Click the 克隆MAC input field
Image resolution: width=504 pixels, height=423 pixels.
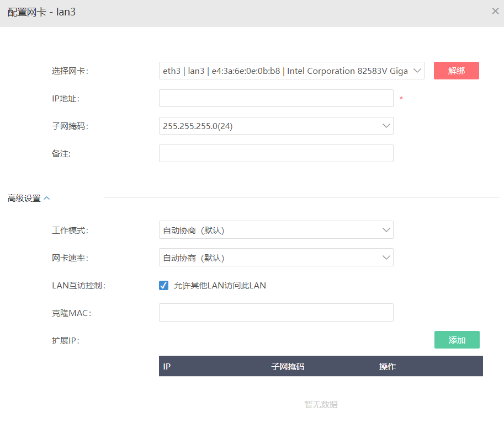tap(276, 313)
